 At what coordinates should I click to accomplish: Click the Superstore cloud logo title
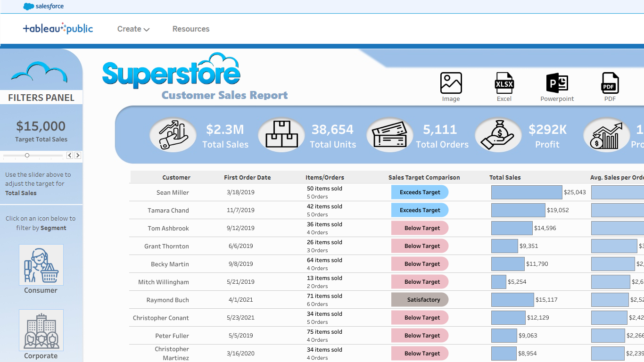pyautogui.click(x=172, y=71)
